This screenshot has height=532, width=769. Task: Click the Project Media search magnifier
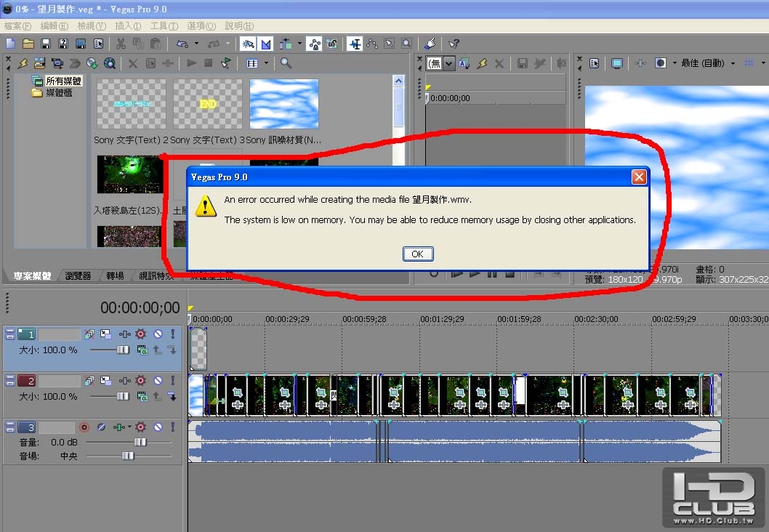click(x=286, y=63)
